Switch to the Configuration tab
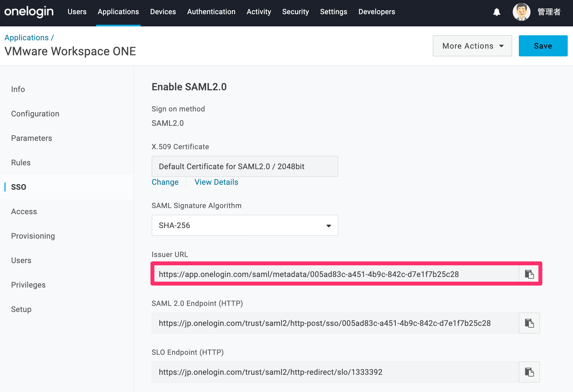This screenshot has width=573, height=392. [35, 114]
